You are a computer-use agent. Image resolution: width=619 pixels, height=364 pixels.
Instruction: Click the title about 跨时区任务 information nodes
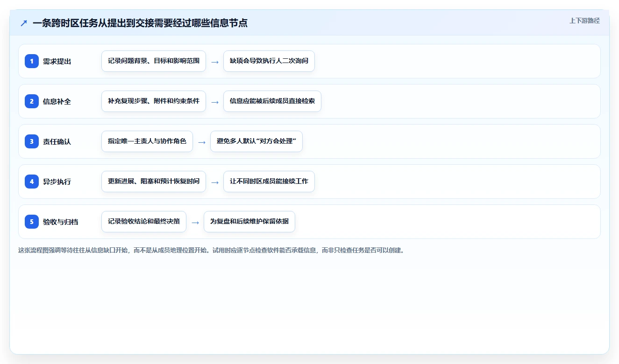140,23
